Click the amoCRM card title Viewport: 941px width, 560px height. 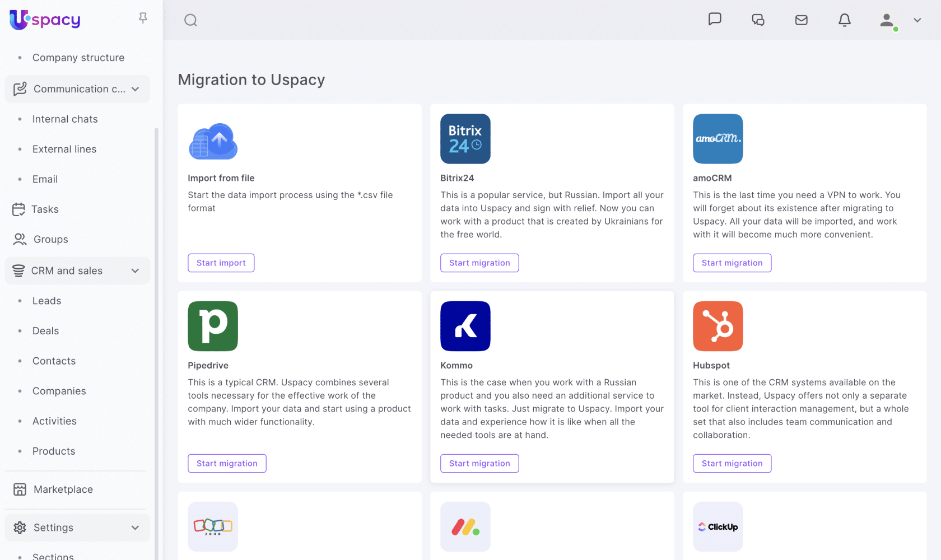[x=712, y=178]
